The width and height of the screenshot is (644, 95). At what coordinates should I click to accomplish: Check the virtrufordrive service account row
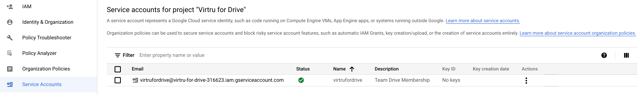pos(118,80)
